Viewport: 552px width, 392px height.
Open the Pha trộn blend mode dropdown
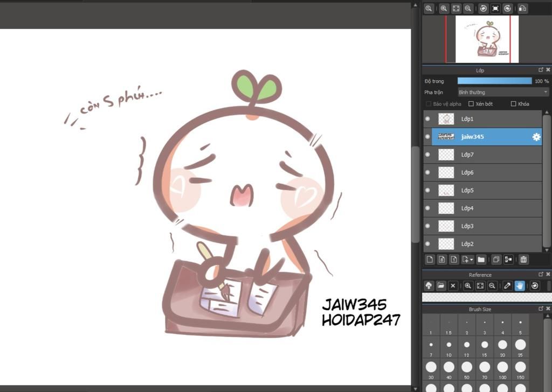pos(503,92)
